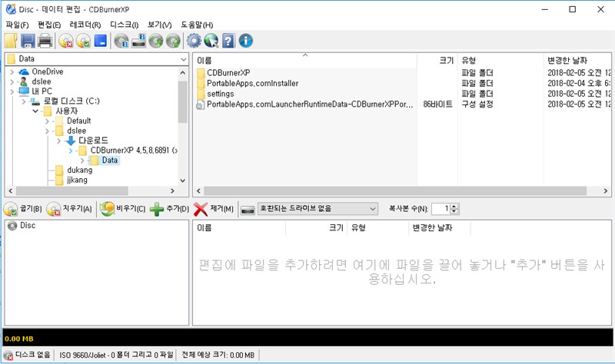
Task: Click the file list horizontal scrollbar right arrow
Action: click(606, 190)
